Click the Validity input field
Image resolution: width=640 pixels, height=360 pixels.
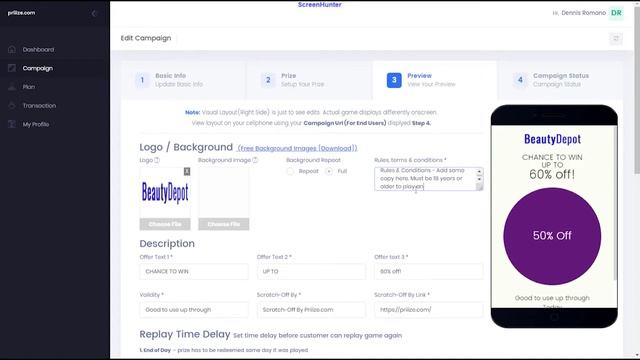tap(194, 310)
